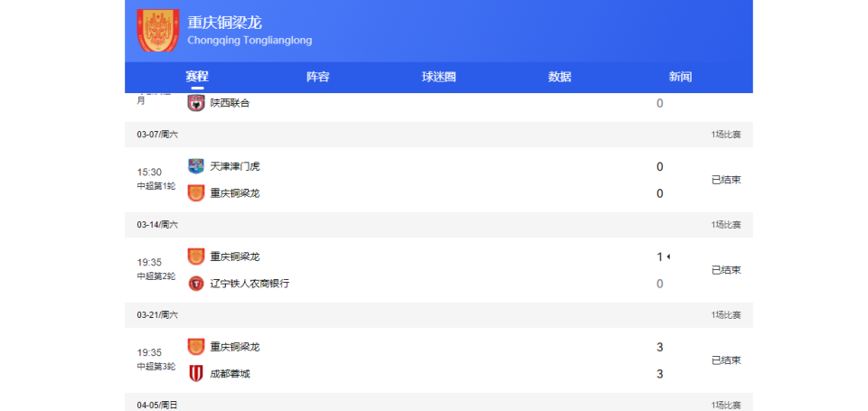Click the Chongqing Tonglianglong club crest in header

click(157, 31)
